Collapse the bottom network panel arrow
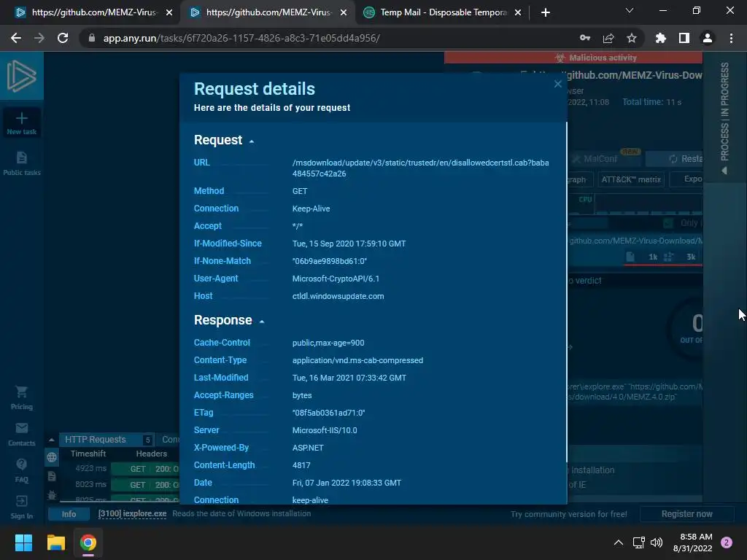747x560 pixels. point(52,440)
